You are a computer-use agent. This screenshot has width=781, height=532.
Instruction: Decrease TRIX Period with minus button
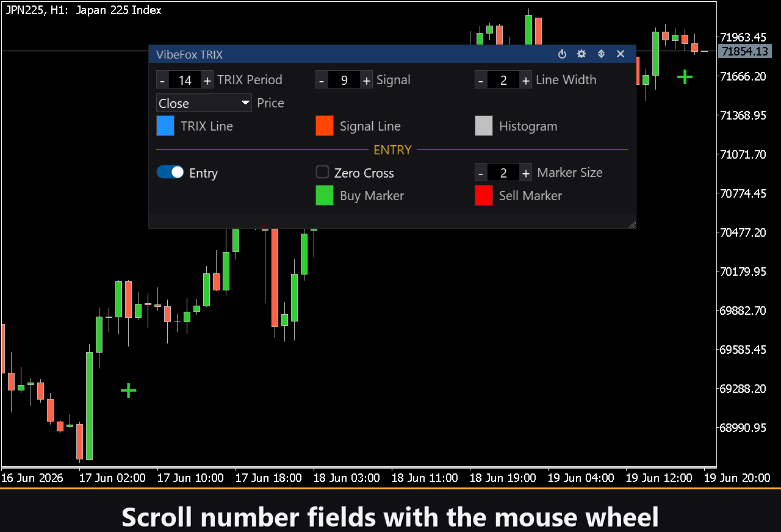tap(162, 80)
